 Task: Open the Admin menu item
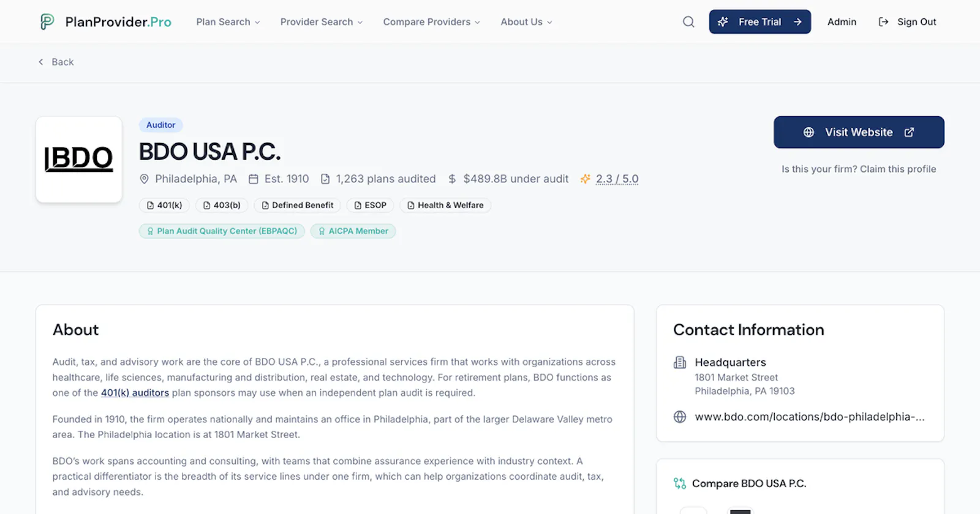coord(842,22)
